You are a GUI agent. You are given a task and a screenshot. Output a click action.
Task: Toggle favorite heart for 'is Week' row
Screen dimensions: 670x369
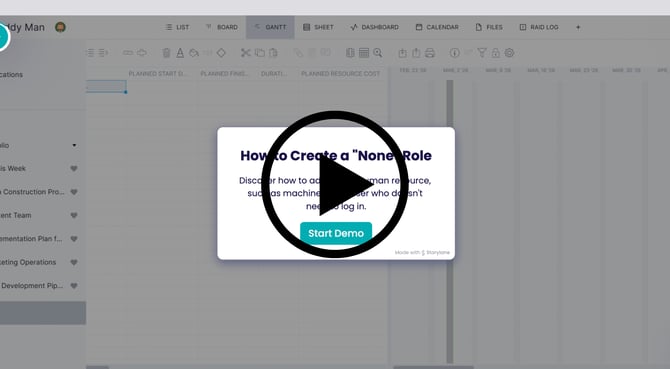coord(74,169)
